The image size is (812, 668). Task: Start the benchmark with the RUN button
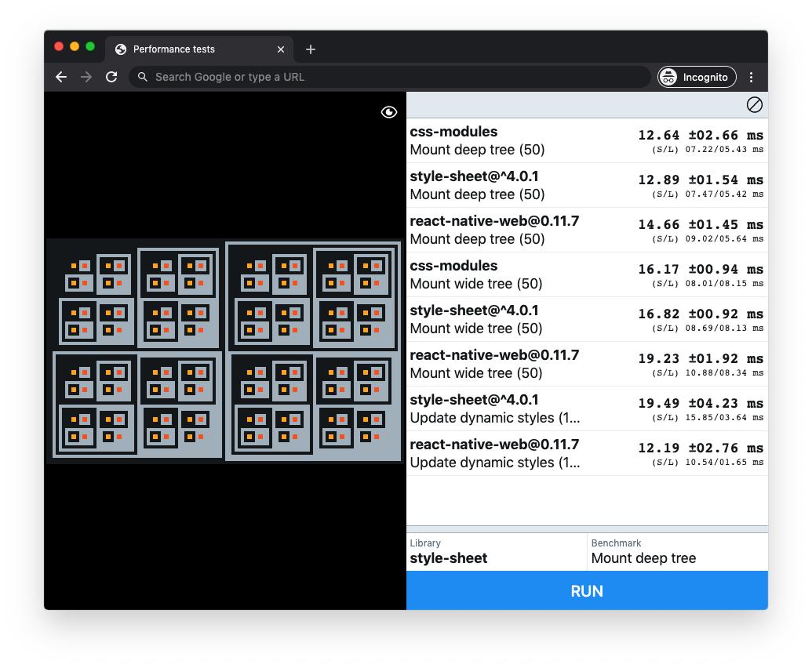click(x=587, y=591)
